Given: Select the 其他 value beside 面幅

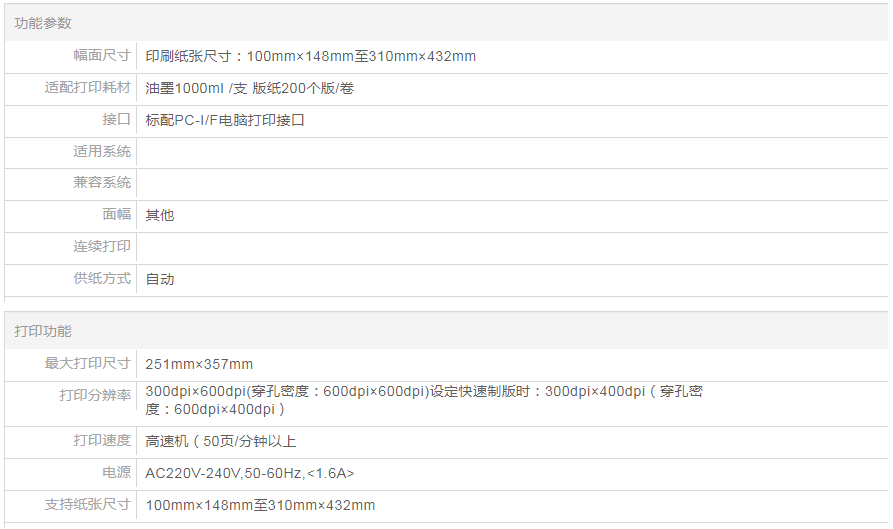Looking at the screenshot, I should tap(160, 215).
